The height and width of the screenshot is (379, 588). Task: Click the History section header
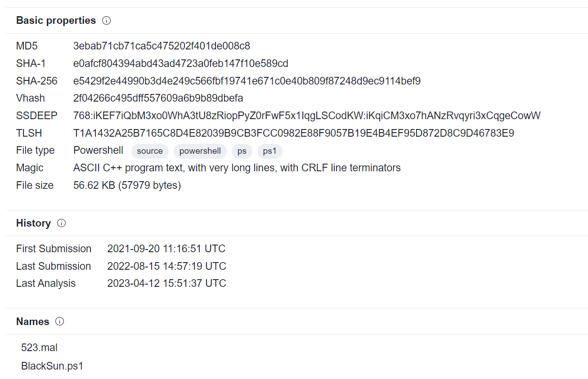click(32, 223)
